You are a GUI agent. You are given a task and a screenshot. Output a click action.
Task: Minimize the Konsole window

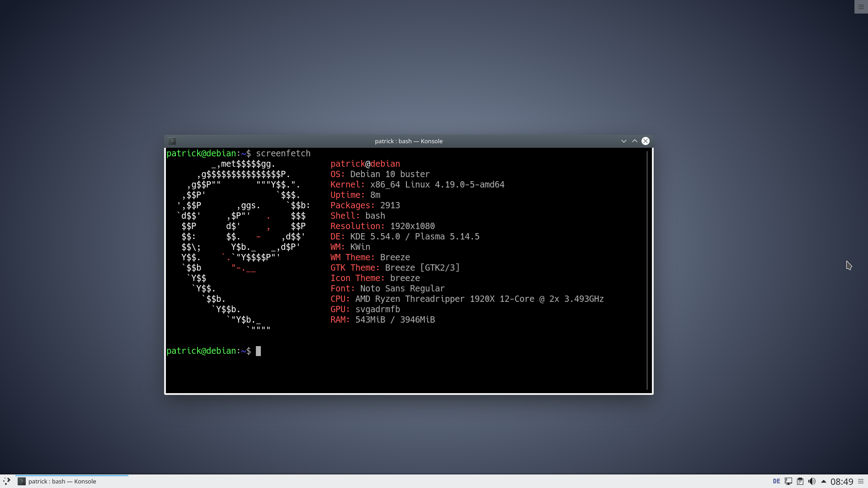coord(623,141)
